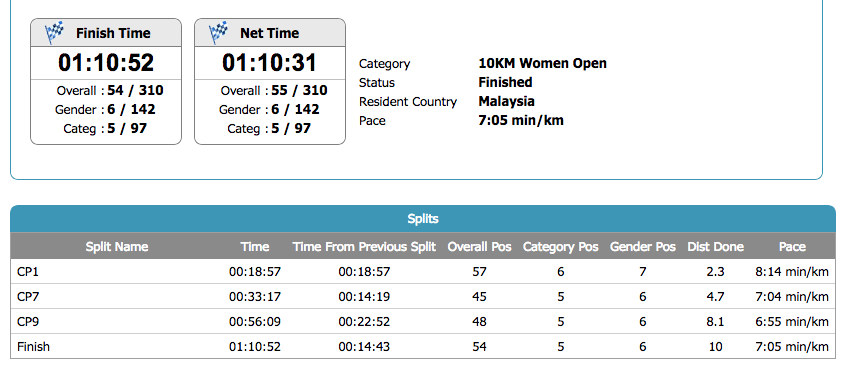Sort by the Time column header
The image size is (846, 370).
coord(255,247)
